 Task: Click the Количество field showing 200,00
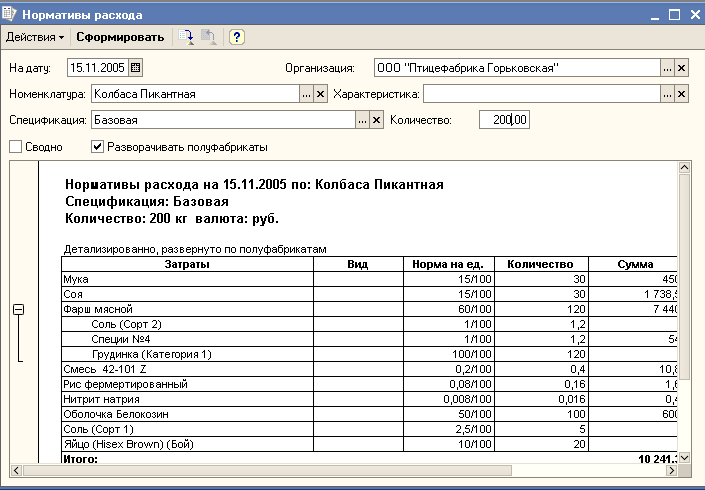(504, 120)
